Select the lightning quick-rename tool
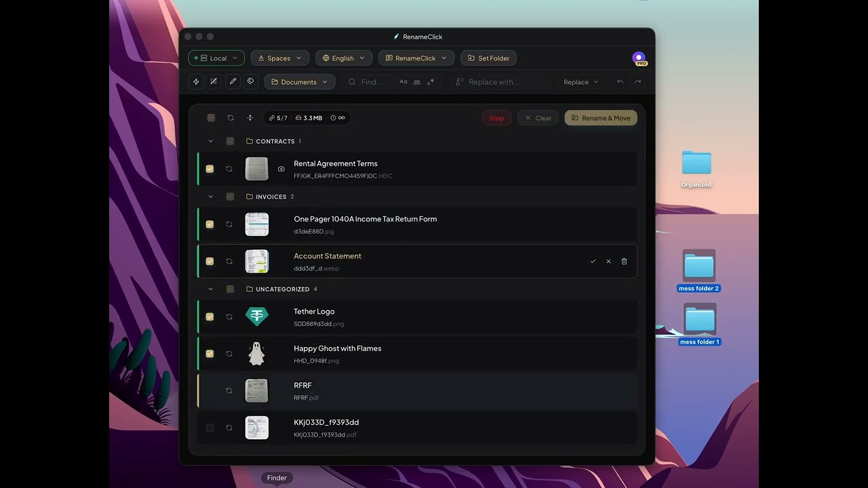Screen dimensions: 868x488 coord(196,81)
